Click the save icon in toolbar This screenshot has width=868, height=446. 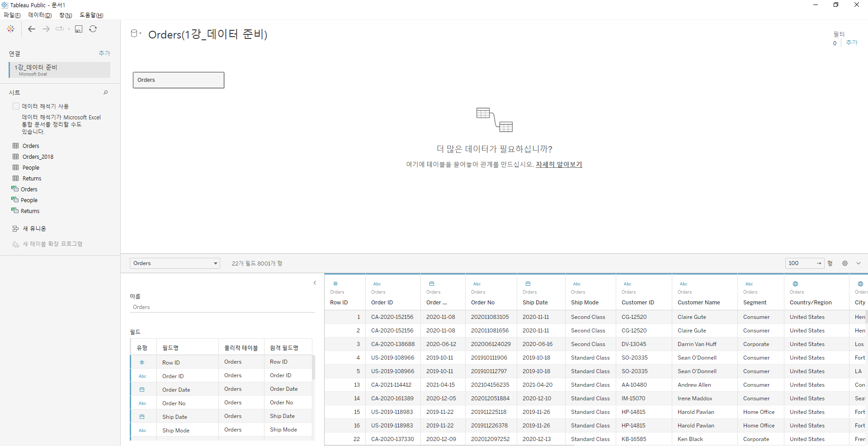point(79,29)
